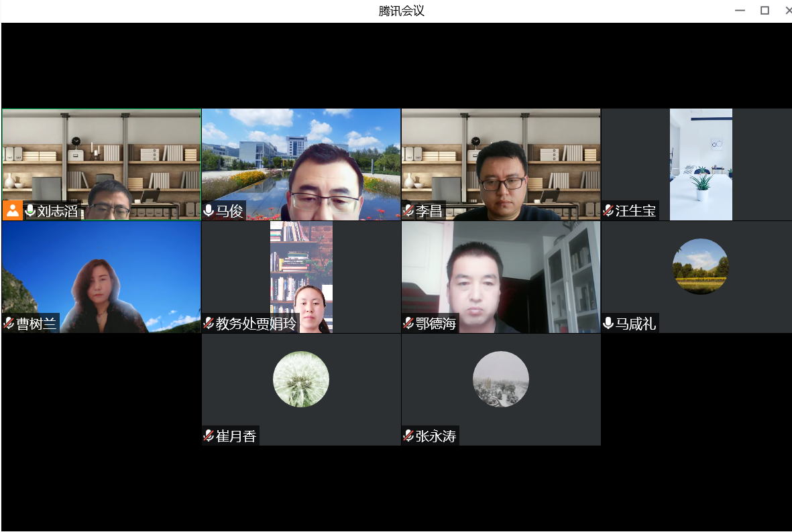This screenshot has width=792, height=532.
Task: Select 马俊's video tile
Action: 301,165
